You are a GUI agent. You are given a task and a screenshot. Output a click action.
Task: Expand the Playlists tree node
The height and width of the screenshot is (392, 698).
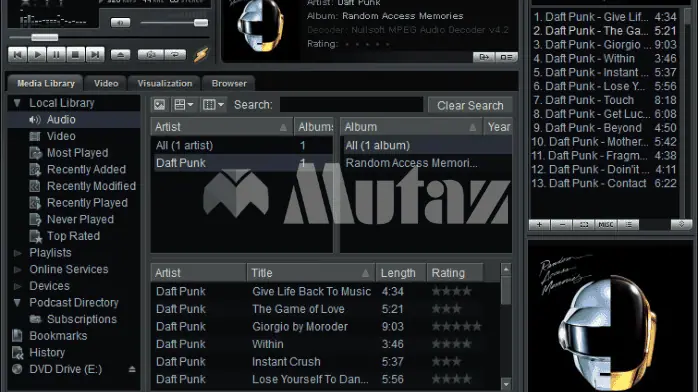point(17,253)
